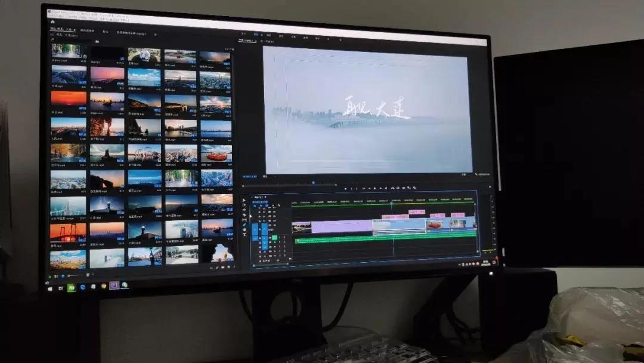Viewport: 644px width, 363px height.
Task: Open the playback resolution dropdown
Action: [x=464, y=175]
